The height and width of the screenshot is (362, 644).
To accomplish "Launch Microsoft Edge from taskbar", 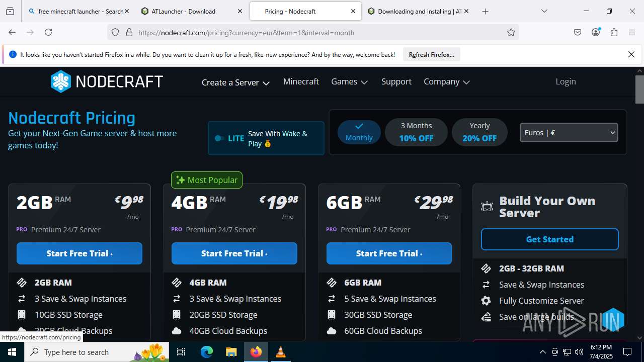I will [x=207, y=352].
